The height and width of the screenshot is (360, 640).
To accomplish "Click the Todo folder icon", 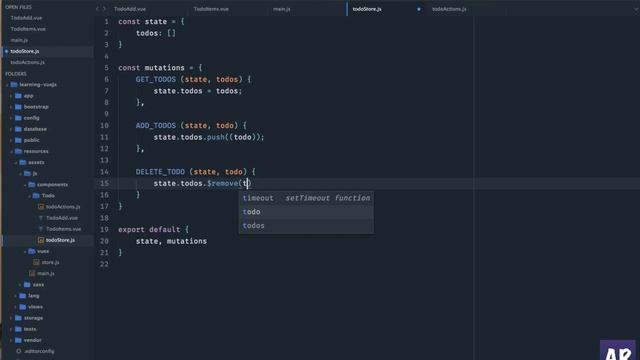I will click(36, 196).
